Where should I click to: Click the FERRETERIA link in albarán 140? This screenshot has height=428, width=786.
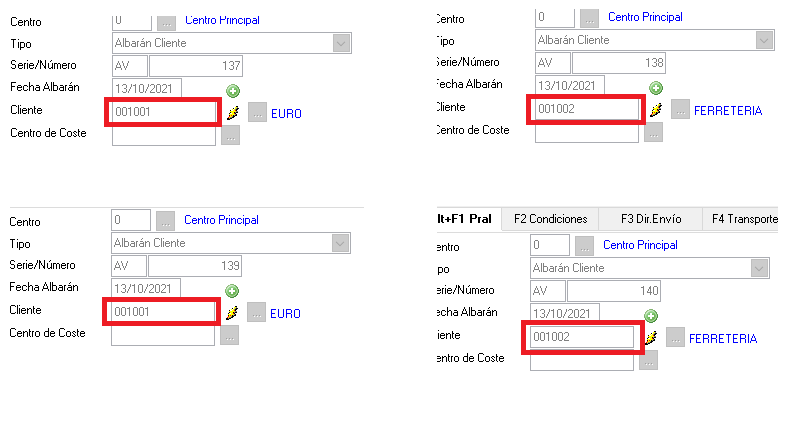tap(723, 339)
